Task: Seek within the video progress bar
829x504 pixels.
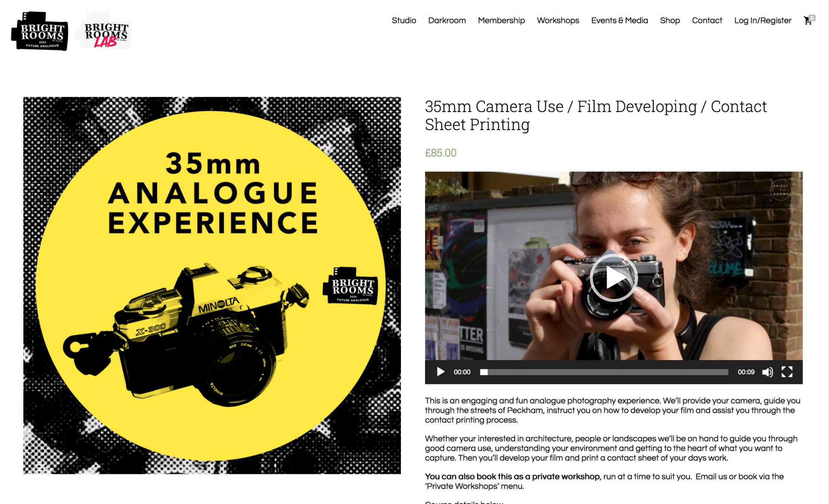Action: [x=604, y=372]
